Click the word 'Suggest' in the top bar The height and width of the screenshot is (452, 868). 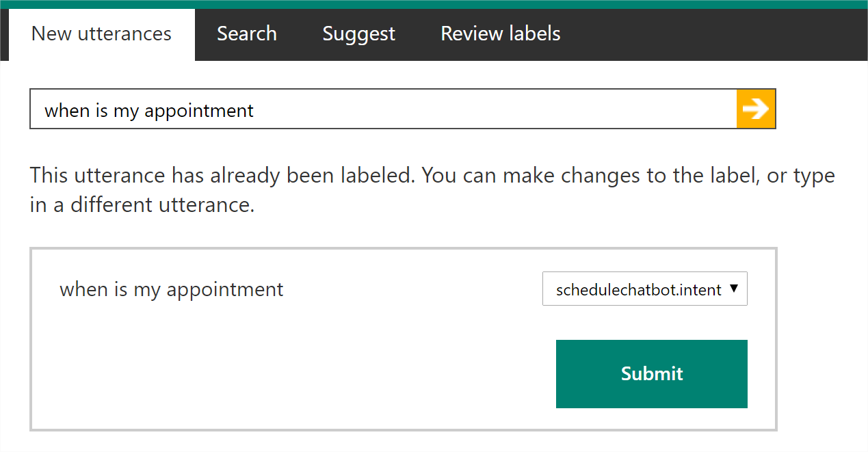(x=358, y=34)
